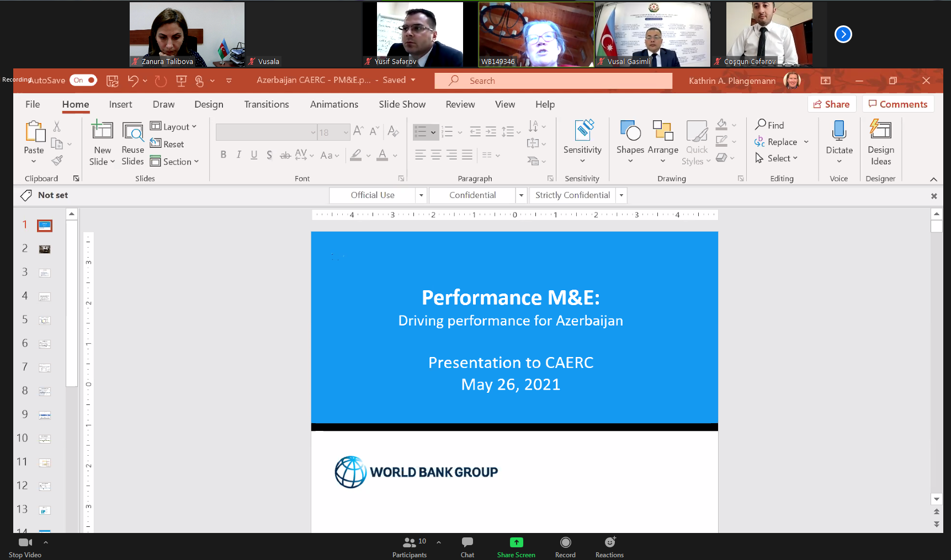Click the Comments button
Image resolution: width=951 pixels, height=560 pixels.
point(898,104)
